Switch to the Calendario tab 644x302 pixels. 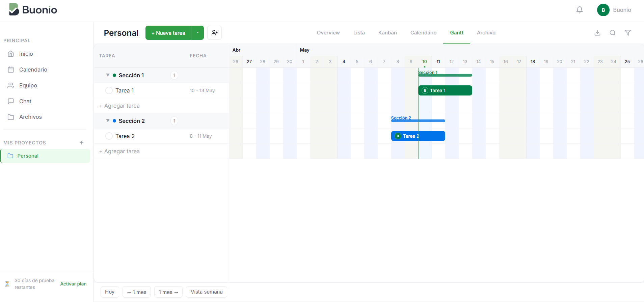(x=423, y=33)
